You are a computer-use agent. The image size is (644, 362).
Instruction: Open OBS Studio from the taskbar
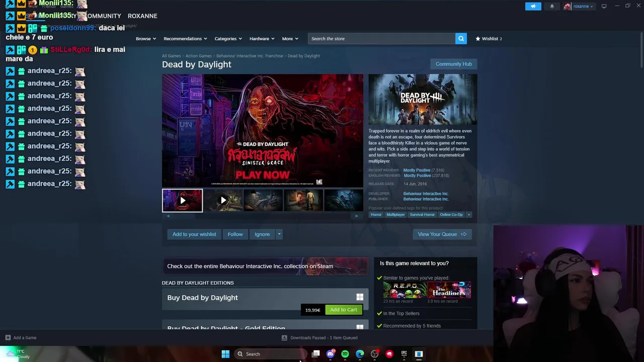(x=374, y=354)
